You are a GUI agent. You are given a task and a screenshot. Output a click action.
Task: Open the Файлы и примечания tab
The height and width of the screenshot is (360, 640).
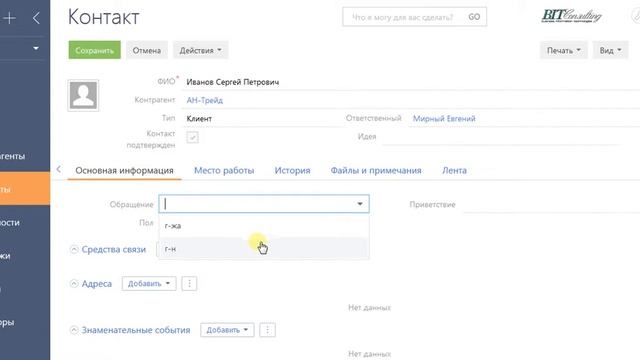(376, 171)
